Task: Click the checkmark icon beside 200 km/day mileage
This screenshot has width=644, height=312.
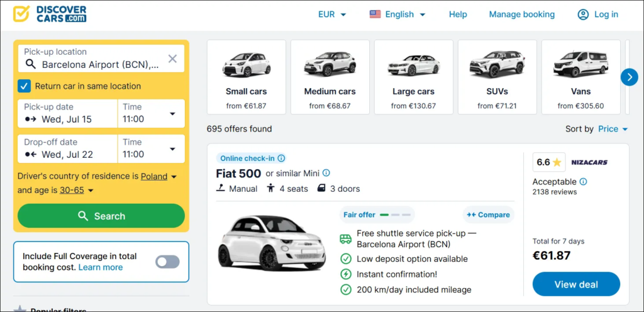Action: pos(346,289)
